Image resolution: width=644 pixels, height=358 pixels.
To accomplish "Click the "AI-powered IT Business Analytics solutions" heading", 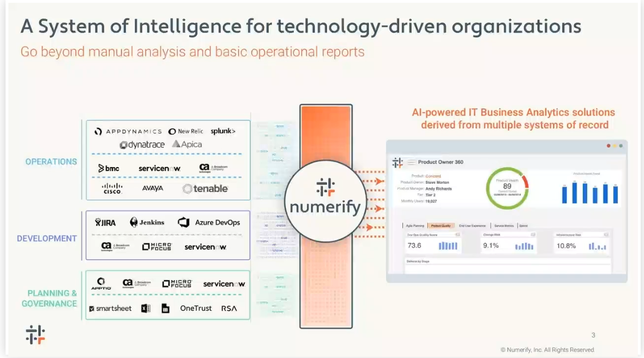I will click(x=514, y=112).
